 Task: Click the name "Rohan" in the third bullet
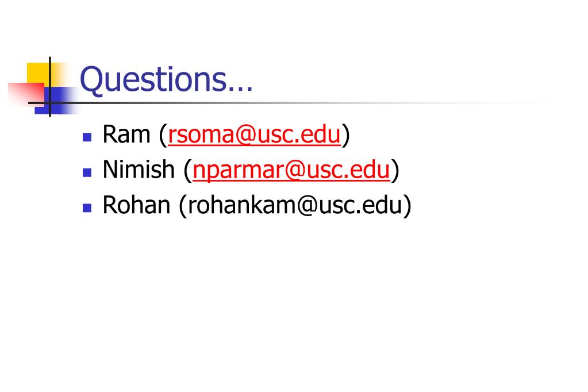coord(136,205)
